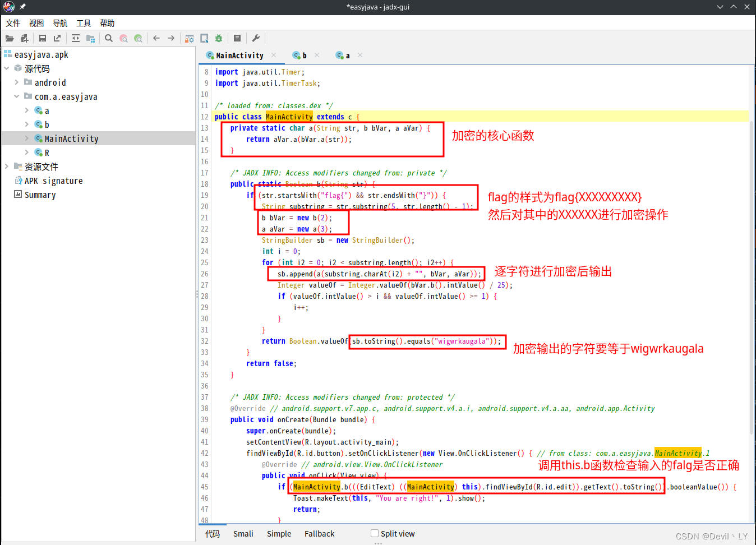Click the open file toolbar icon

(x=10, y=38)
